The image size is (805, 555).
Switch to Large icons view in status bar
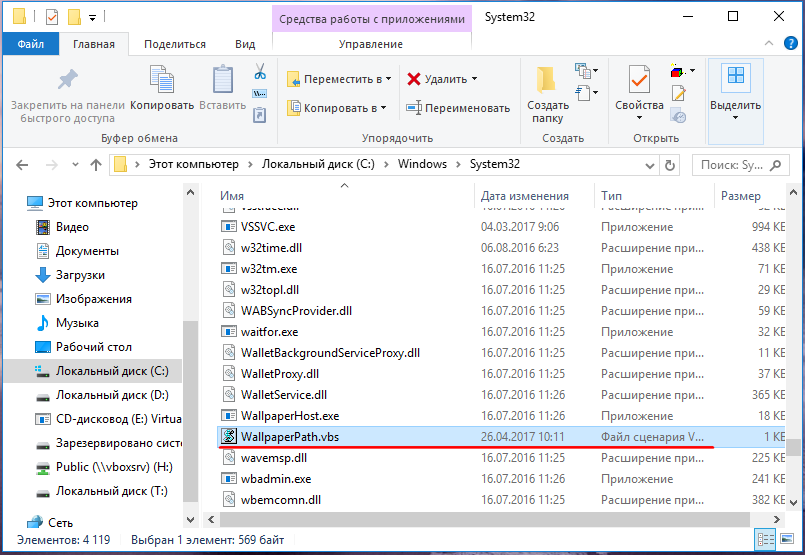787,539
